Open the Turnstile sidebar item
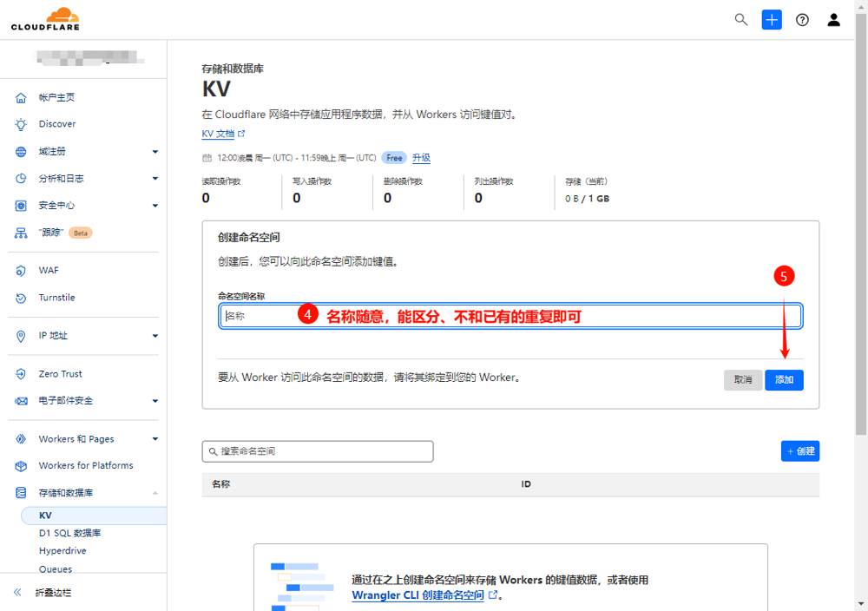The height and width of the screenshot is (611, 868). tap(56, 297)
